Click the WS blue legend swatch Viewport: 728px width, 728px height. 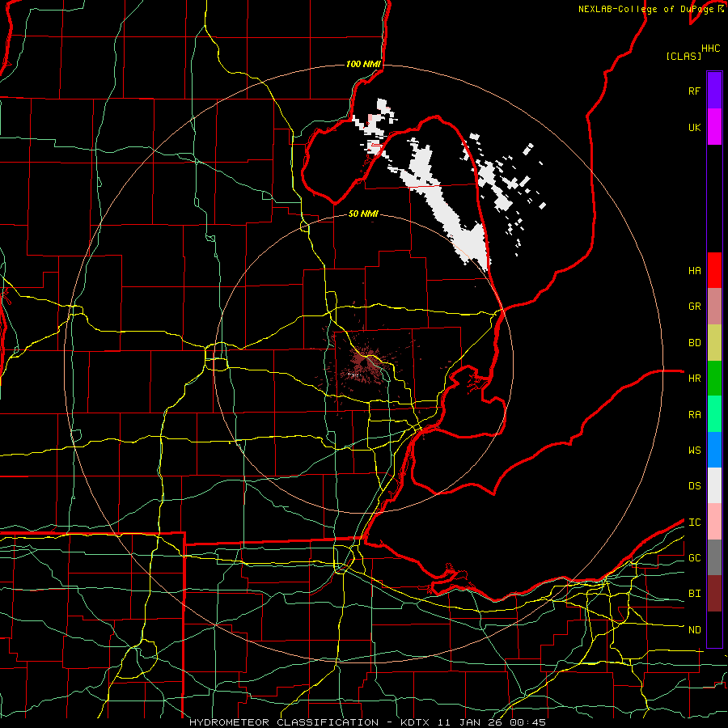[x=714, y=450]
